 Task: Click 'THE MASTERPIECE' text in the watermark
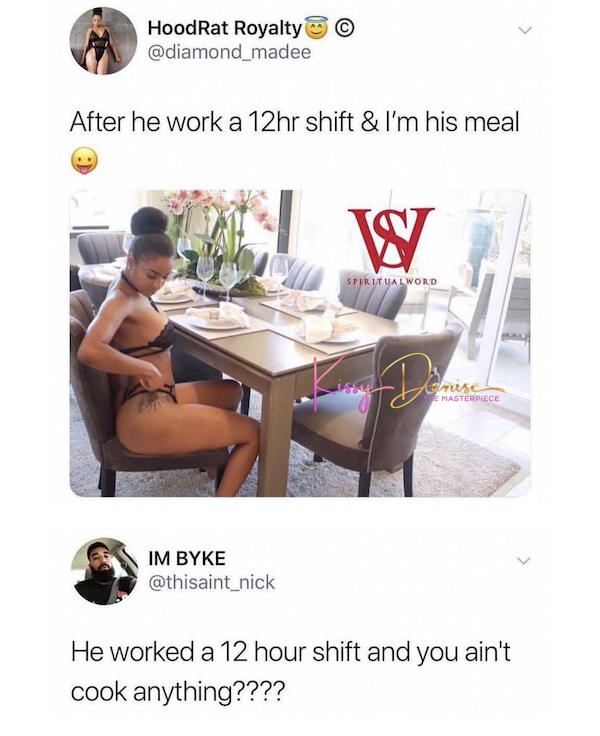[x=461, y=398]
